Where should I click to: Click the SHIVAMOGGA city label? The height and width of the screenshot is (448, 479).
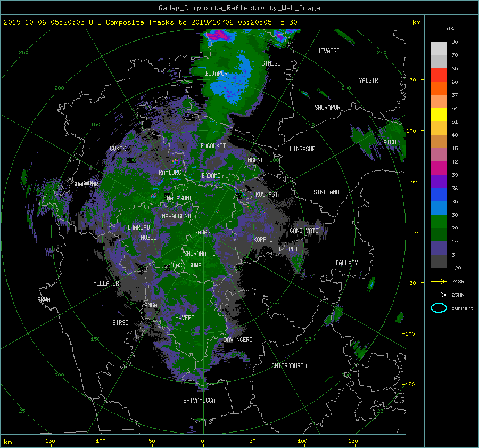199,400
